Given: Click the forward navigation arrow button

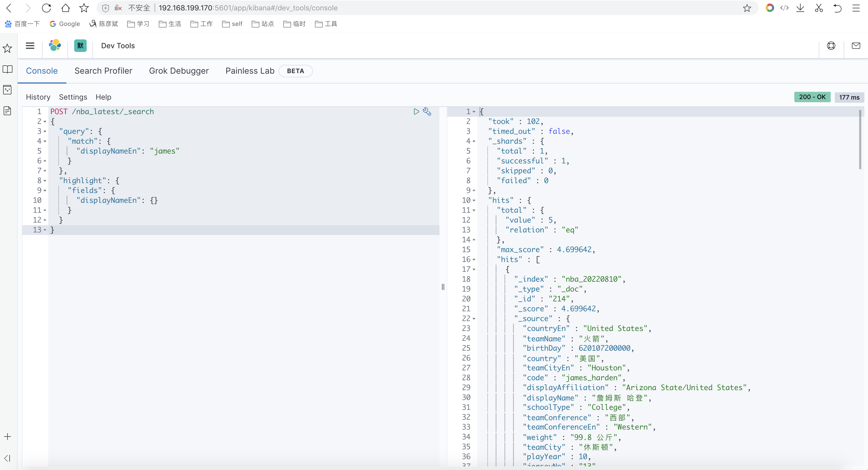Looking at the screenshot, I should pyautogui.click(x=27, y=8).
